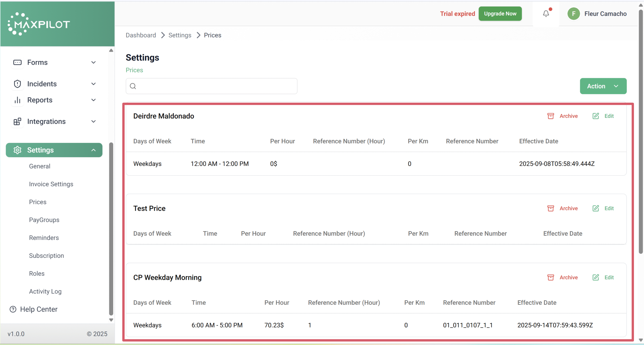The height and width of the screenshot is (345, 644).
Task: Select Invoice Settings in sidebar
Action: pos(51,184)
